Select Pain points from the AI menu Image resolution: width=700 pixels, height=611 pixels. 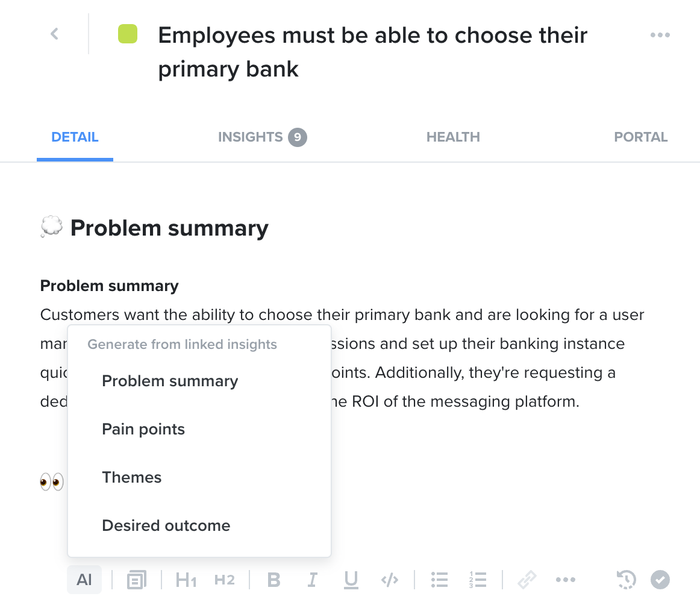tap(143, 429)
